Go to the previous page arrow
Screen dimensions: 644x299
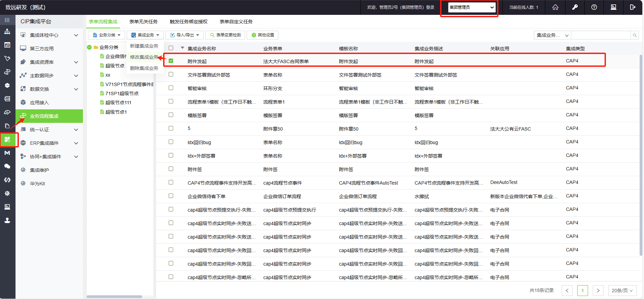(567, 291)
